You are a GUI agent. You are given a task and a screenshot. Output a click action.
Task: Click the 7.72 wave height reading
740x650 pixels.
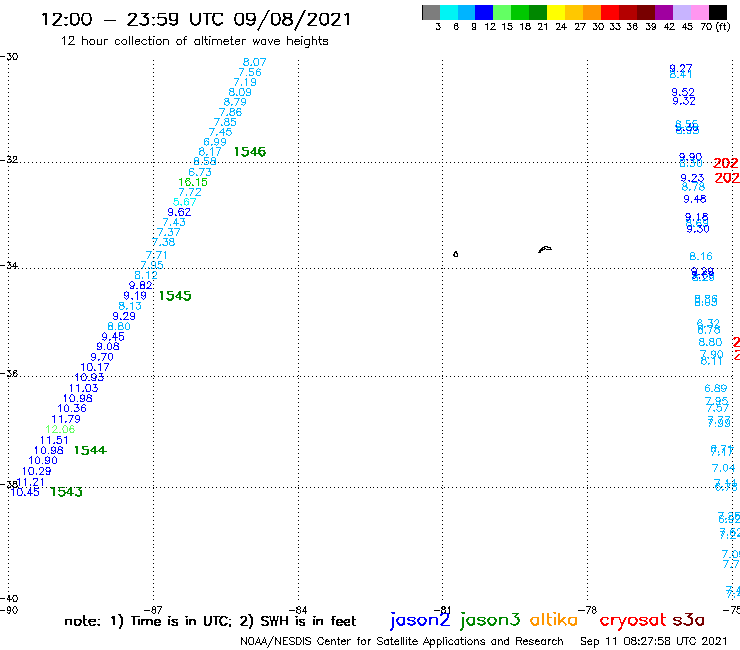[x=190, y=193]
